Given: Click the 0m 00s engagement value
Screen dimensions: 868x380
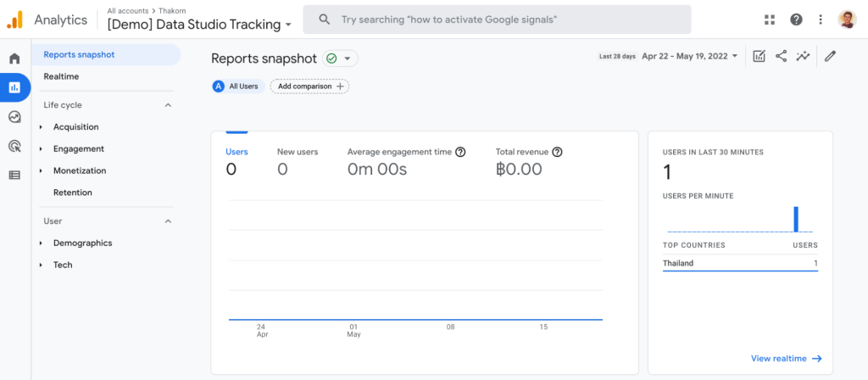Looking at the screenshot, I should [x=377, y=170].
